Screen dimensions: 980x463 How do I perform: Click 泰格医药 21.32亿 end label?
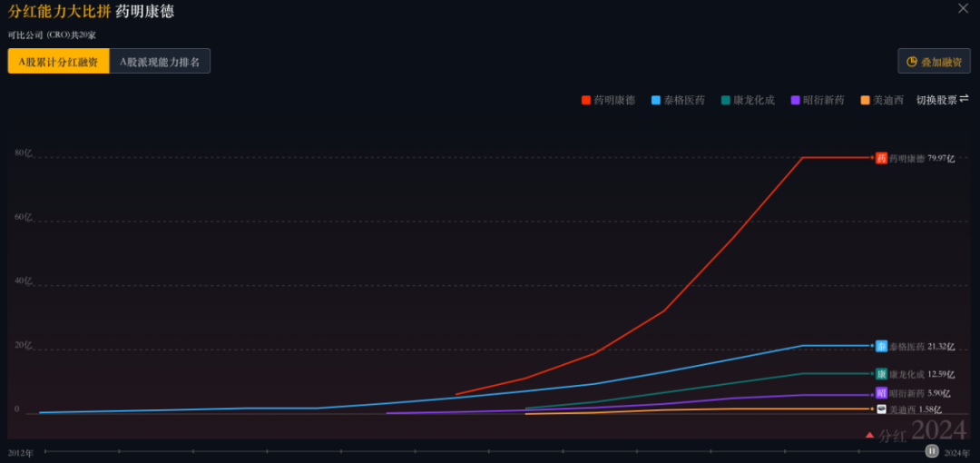[923, 347]
